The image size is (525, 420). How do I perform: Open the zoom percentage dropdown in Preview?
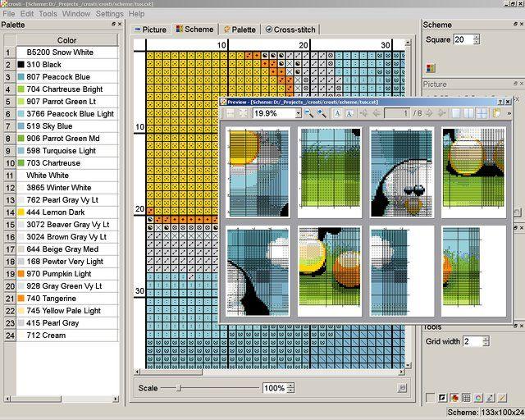click(x=298, y=113)
